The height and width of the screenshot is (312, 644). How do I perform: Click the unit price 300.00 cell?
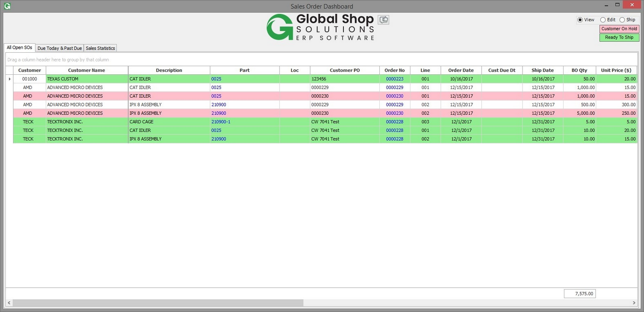coord(616,105)
